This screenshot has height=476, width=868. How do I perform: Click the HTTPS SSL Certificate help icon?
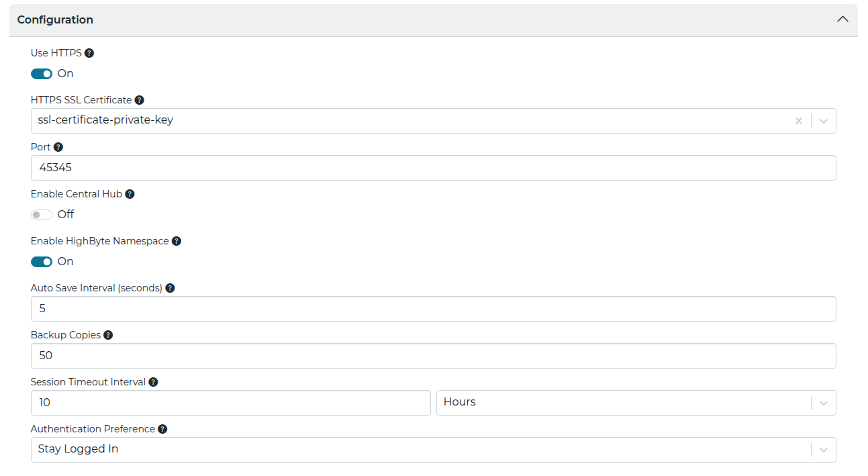coord(139,99)
